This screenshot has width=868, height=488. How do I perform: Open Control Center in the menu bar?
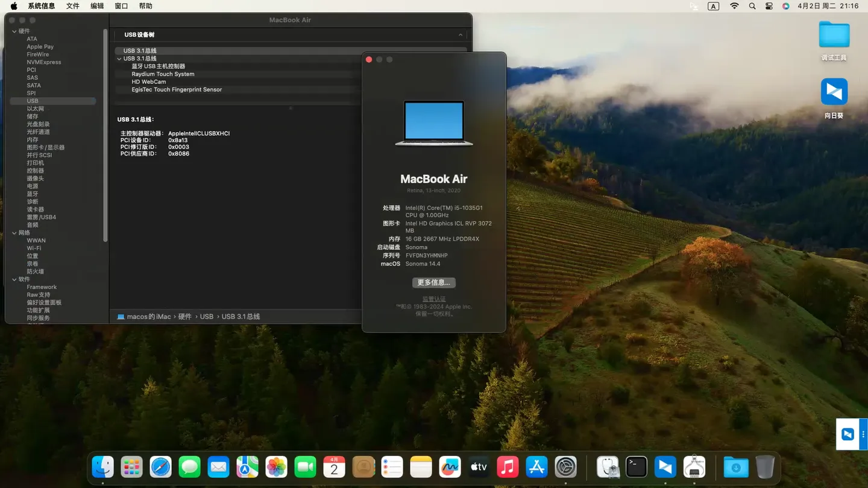(769, 6)
